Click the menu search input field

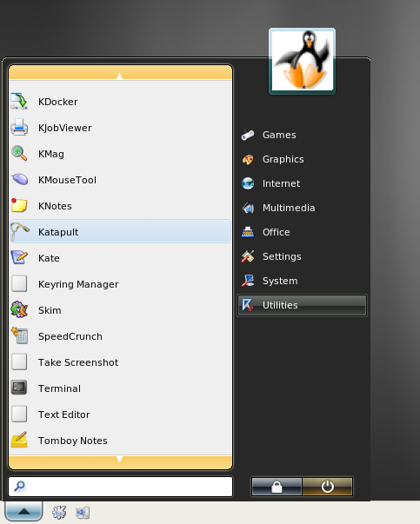(x=120, y=487)
